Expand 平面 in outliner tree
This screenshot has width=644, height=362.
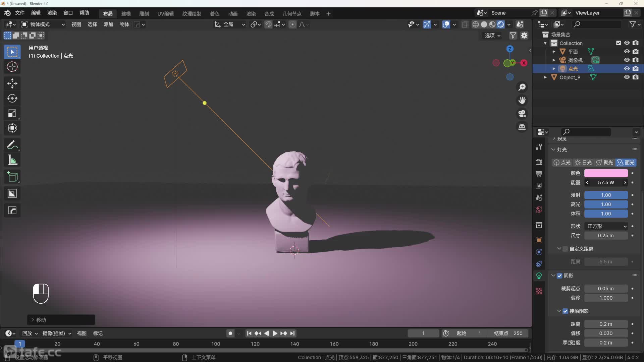pos(554,52)
